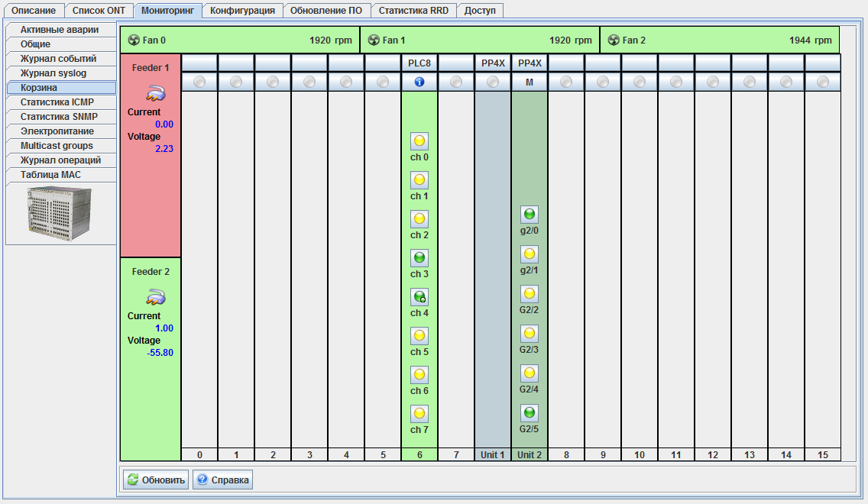
Task: Click the gray status indicator for slot 10
Action: coord(640,82)
